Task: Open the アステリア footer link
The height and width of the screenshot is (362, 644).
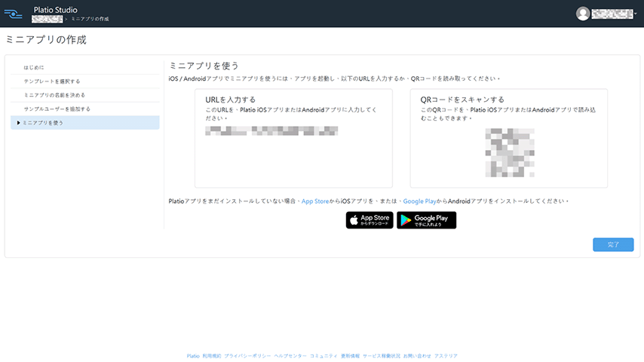Action: (x=446, y=356)
